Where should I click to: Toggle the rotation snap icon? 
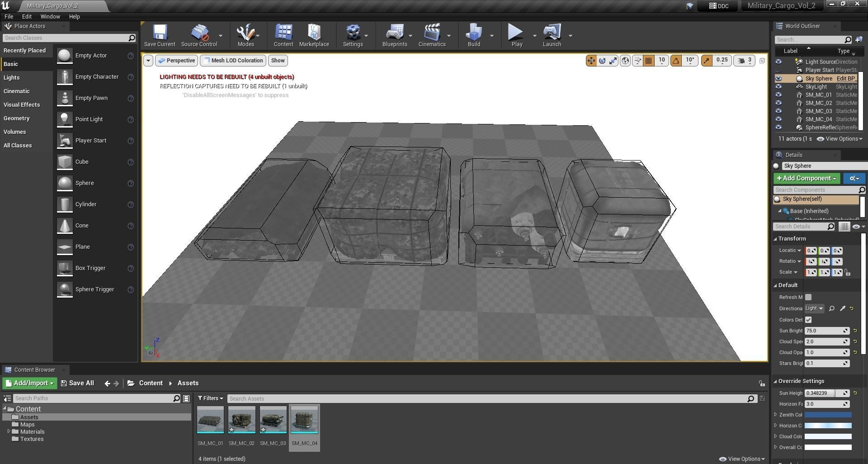676,61
